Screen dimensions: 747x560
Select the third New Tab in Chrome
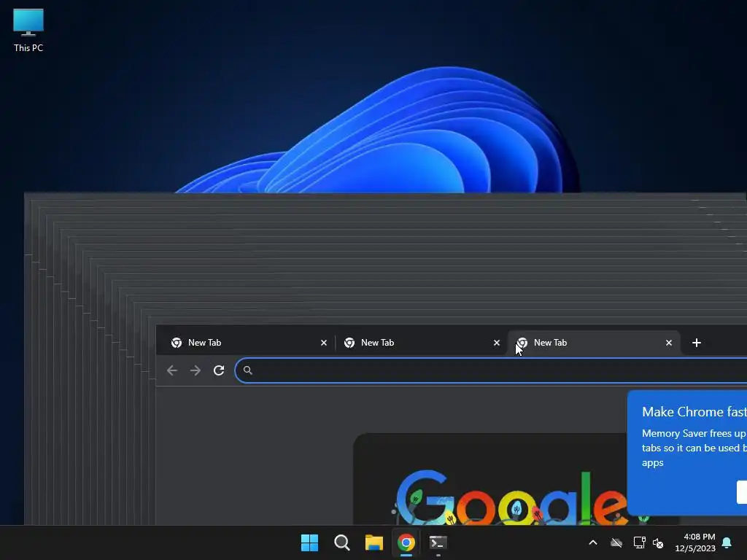(x=594, y=343)
